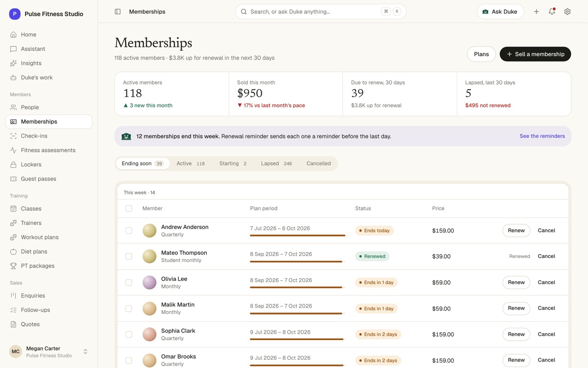This screenshot has width=588, height=368.
Task: Click Ends today status badge
Action: point(375,231)
